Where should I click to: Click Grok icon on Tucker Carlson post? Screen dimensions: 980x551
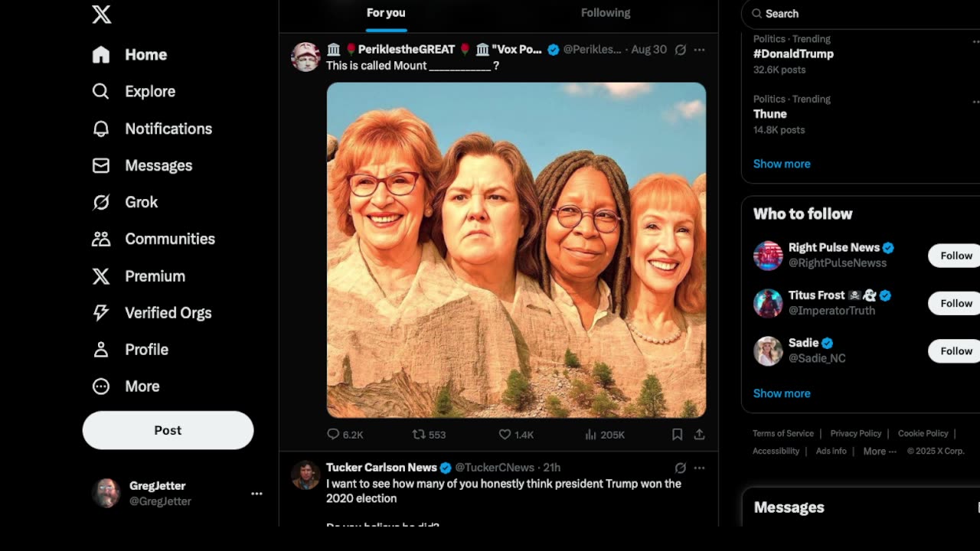pyautogui.click(x=680, y=468)
